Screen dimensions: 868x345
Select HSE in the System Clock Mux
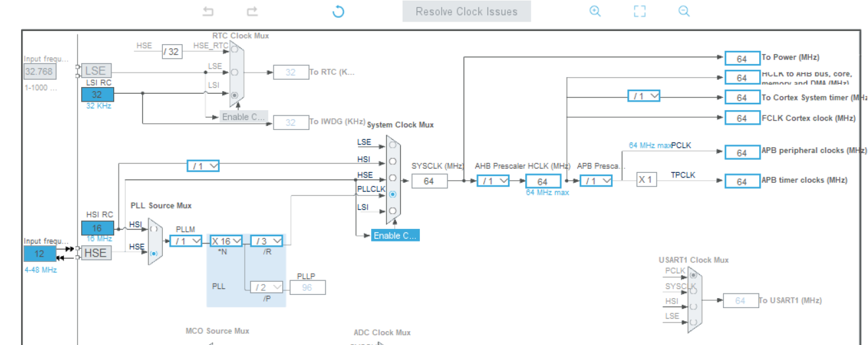(x=393, y=177)
